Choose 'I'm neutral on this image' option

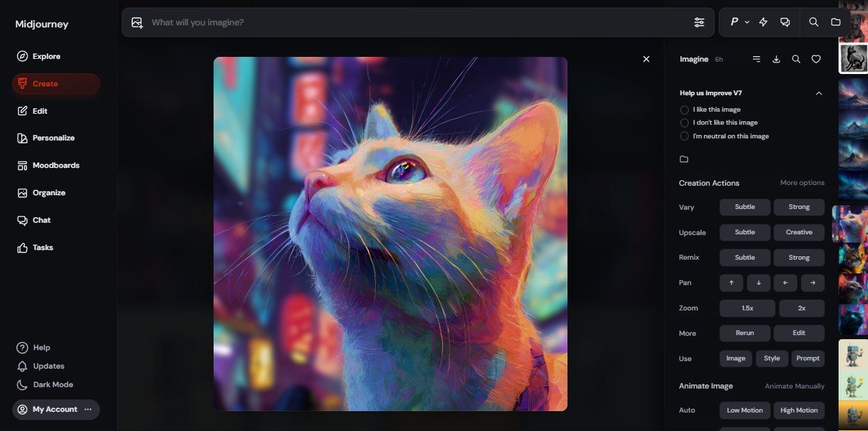pyautogui.click(x=685, y=136)
